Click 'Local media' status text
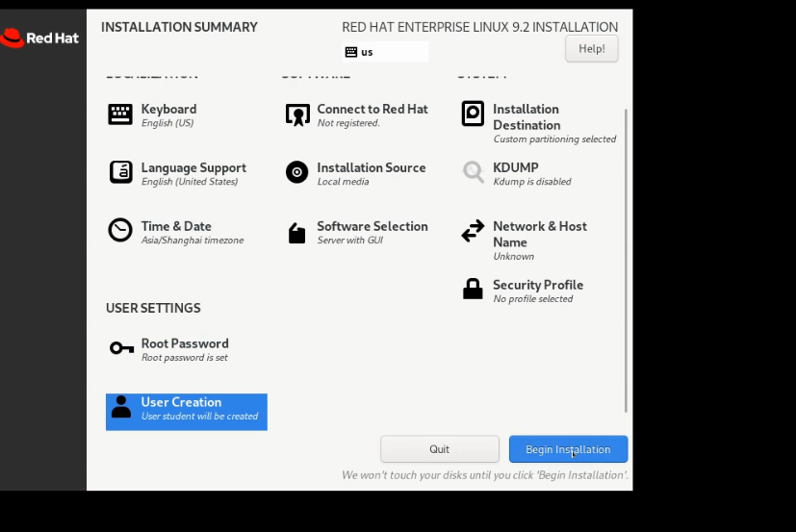796x532 pixels. click(x=344, y=182)
